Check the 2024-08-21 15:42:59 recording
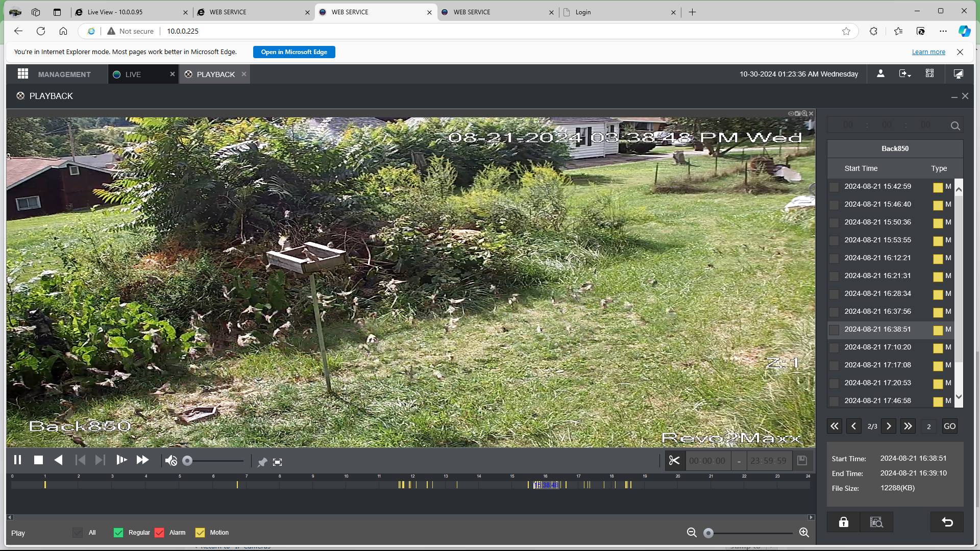The image size is (980, 551). (834, 187)
